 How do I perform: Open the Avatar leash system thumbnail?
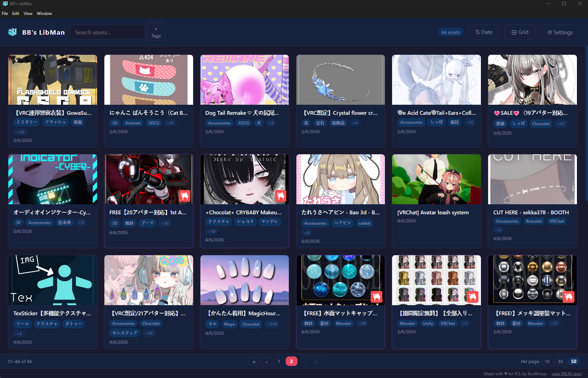(x=436, y=179)
